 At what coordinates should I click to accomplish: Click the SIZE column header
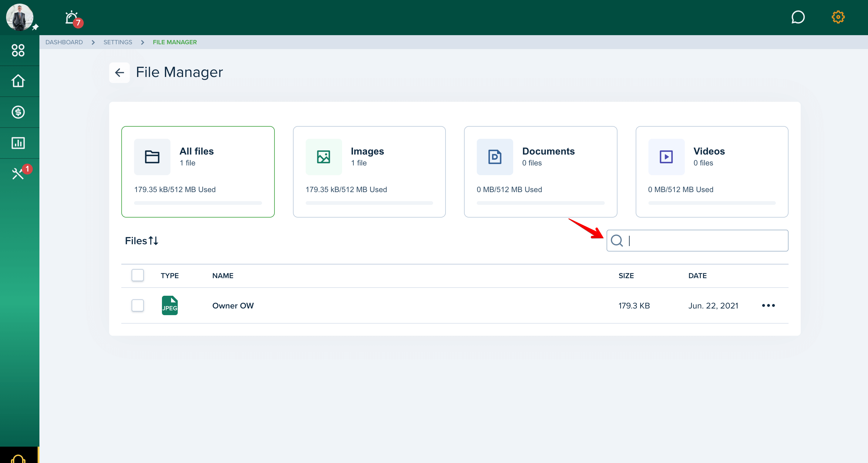pos(626,275)
